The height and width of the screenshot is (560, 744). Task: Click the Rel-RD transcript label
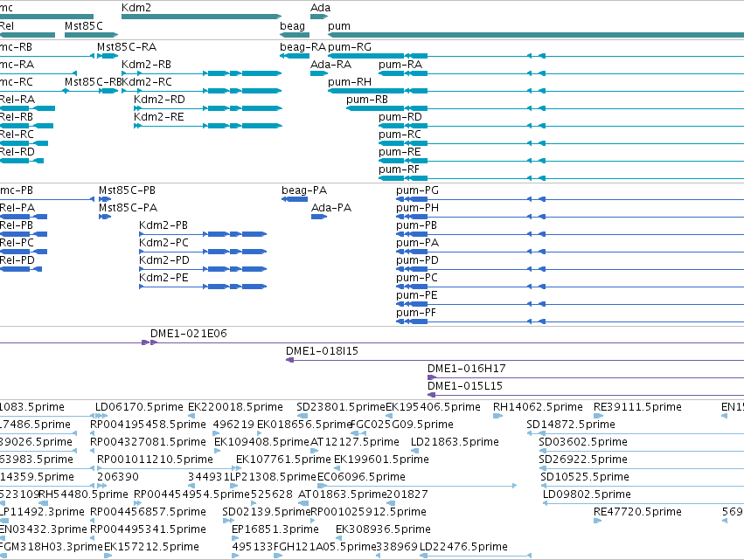17,152
